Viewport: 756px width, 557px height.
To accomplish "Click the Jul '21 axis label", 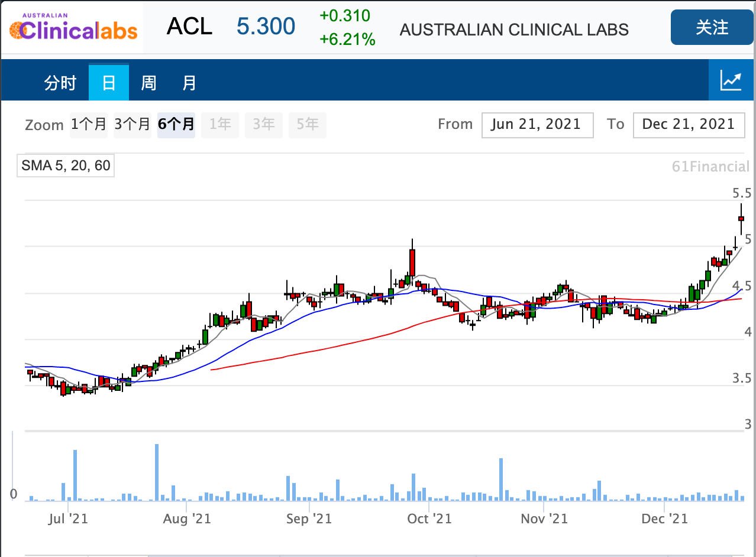I will click(69, 519).
